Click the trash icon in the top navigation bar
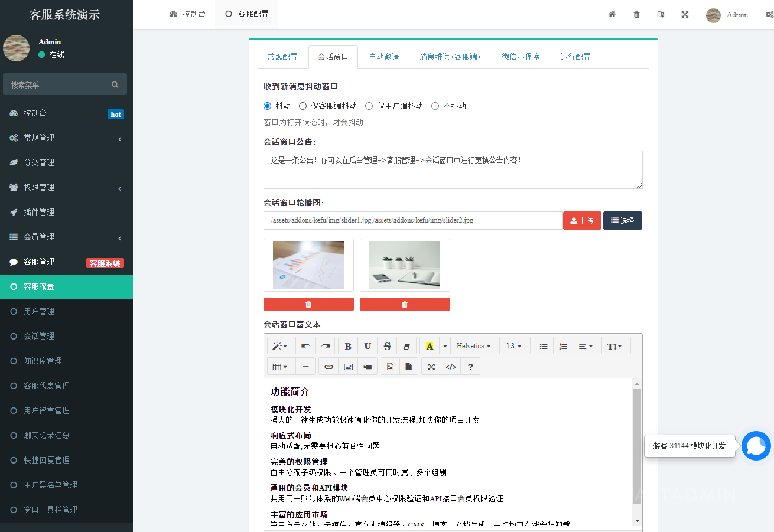The width and height of the screenshot is (774, 532). [x=636, y=14]
